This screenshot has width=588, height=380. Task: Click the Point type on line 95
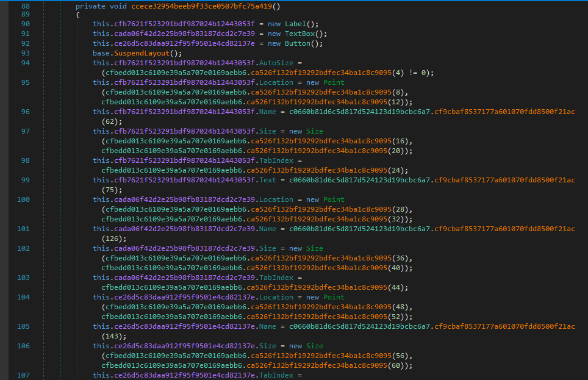[x=334, y=82]
